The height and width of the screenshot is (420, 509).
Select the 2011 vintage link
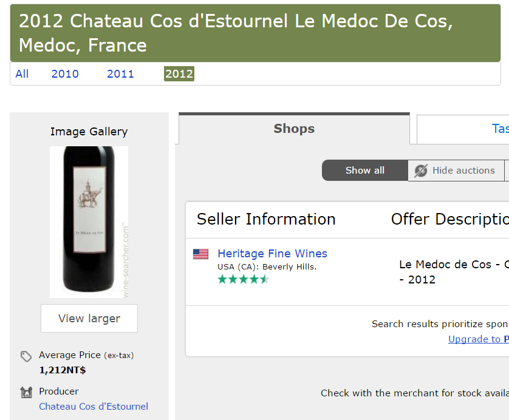pos(120,73)
